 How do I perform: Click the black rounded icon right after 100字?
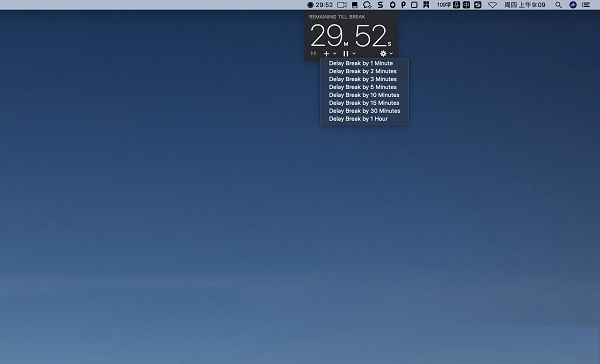point(457,5)
